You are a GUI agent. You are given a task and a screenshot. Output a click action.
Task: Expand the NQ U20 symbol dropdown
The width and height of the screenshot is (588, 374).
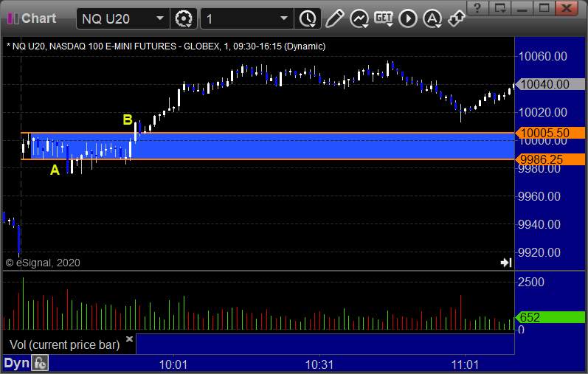[160, 18]
